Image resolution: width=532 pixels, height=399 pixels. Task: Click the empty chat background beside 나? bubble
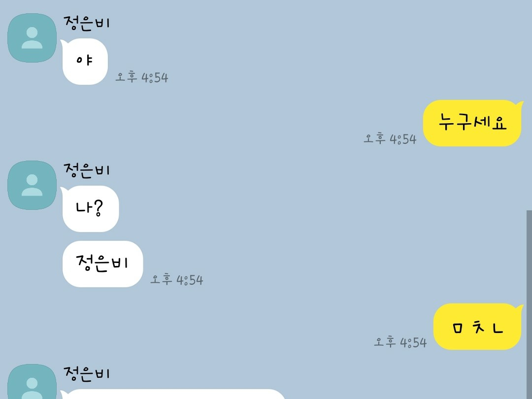[x=271, y=209]
